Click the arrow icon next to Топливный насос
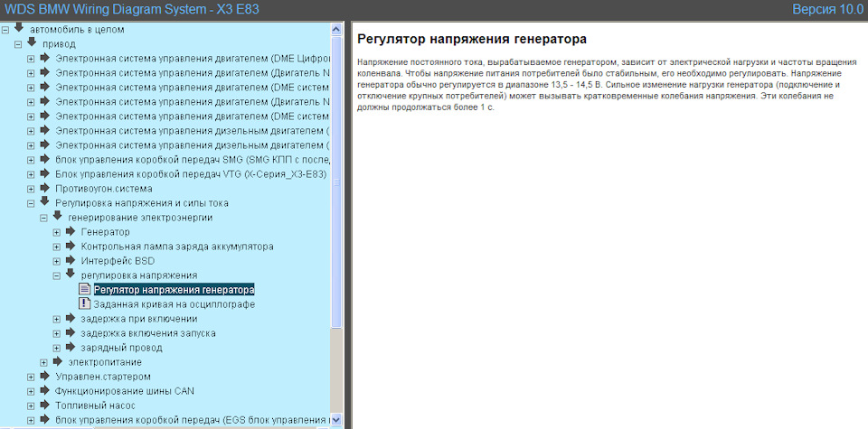The width and height of the screenshot is (868, 429). click(45, 405)
